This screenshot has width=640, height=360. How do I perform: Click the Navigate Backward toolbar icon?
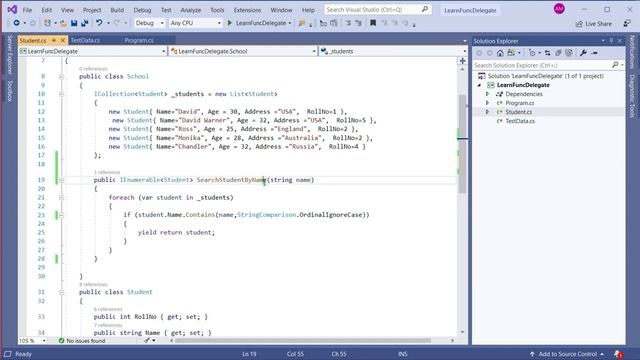click(x=16, y=23)
